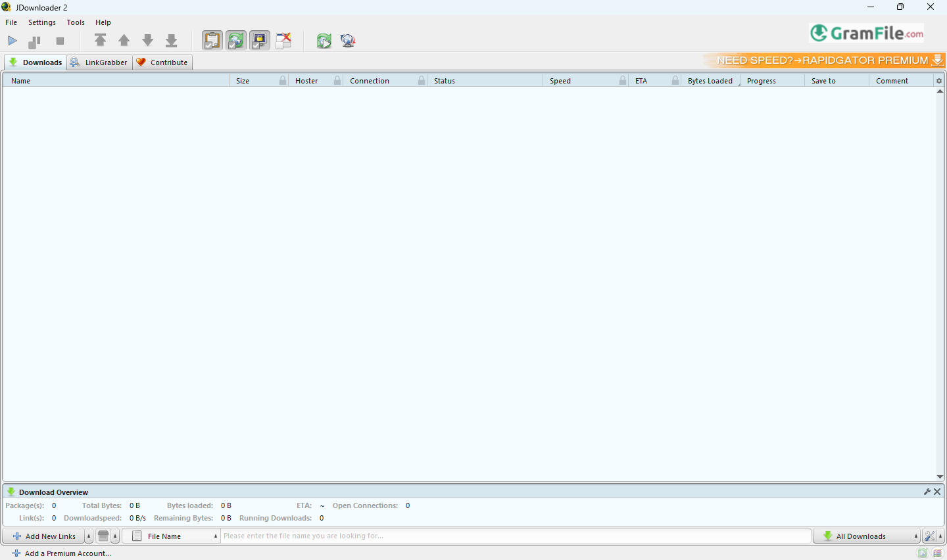
Task: Click the Add New Links button
Action: 44,536
